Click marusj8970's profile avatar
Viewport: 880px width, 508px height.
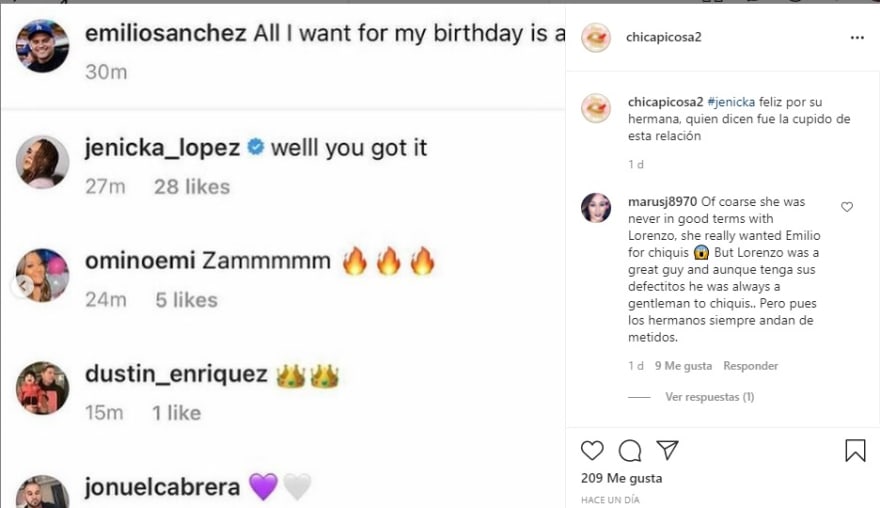[x=596, y=208]
